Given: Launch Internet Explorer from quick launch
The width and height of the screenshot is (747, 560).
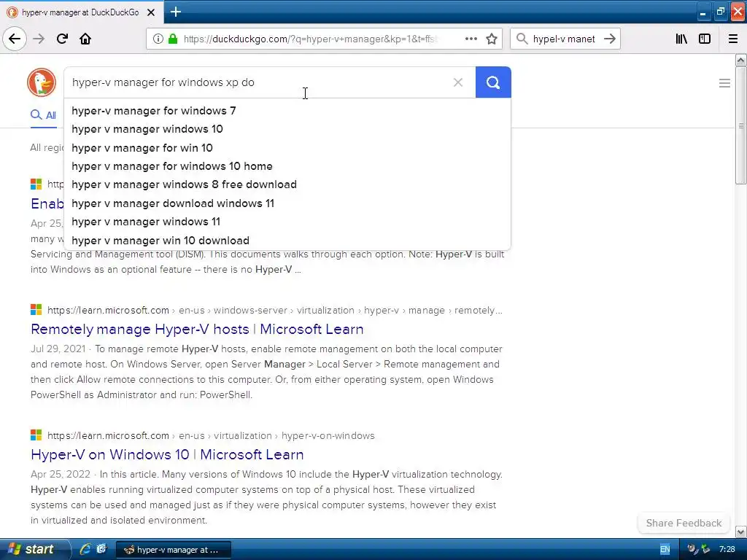Looking at the screenshot, I should (85, 549).
